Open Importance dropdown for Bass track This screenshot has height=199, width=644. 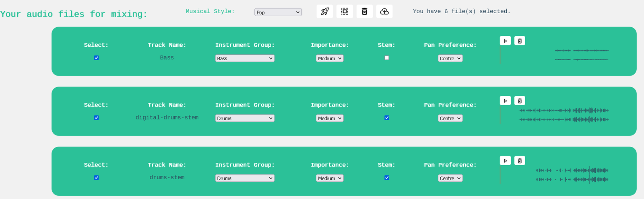(330, 58)
